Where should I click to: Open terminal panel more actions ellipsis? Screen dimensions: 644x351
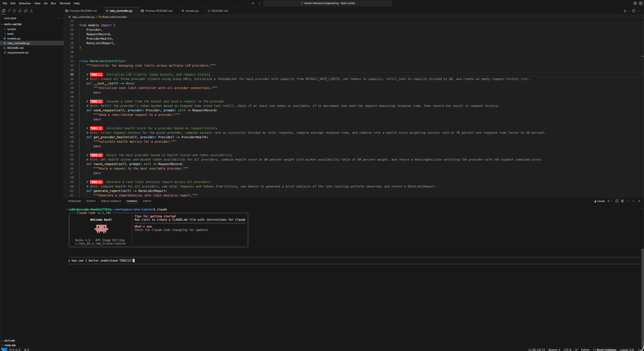click(x=628, y=201)
